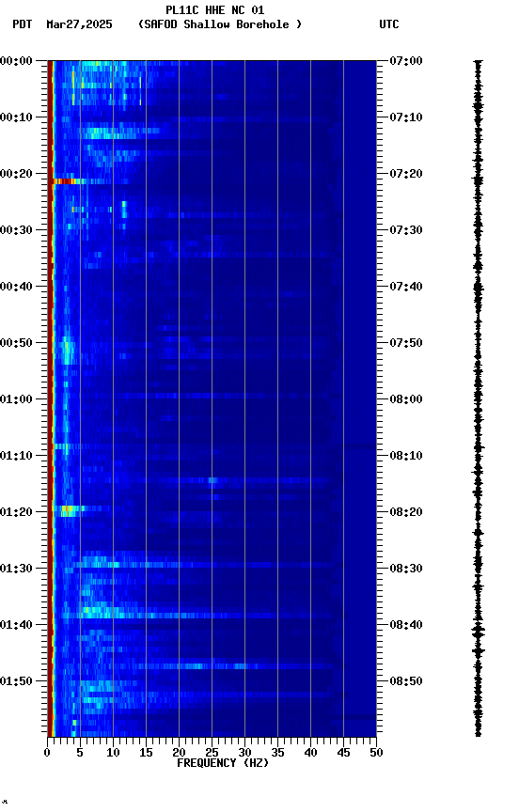
Task: Click the 20 Hz frequency tick label
Action: click(179, 753)
